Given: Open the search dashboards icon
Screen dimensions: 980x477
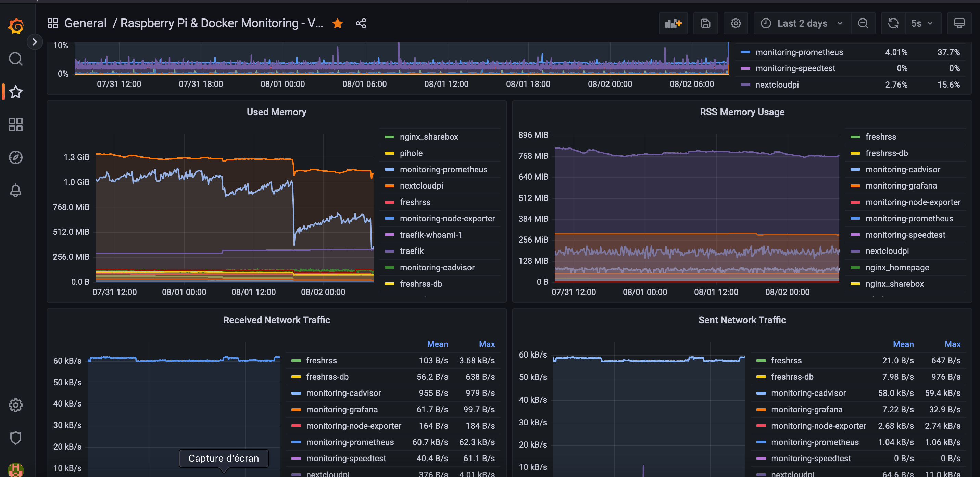Looking at the screenshot, I should click(x=16, y=59).
